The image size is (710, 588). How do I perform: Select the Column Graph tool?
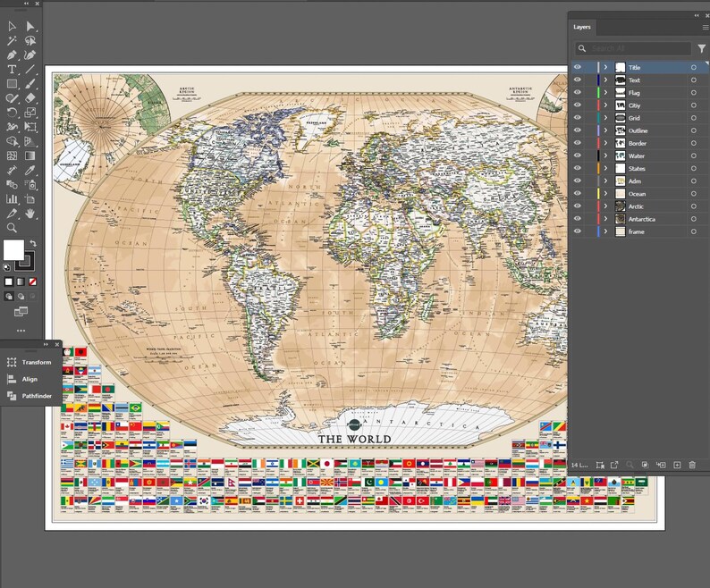[12, 199]
